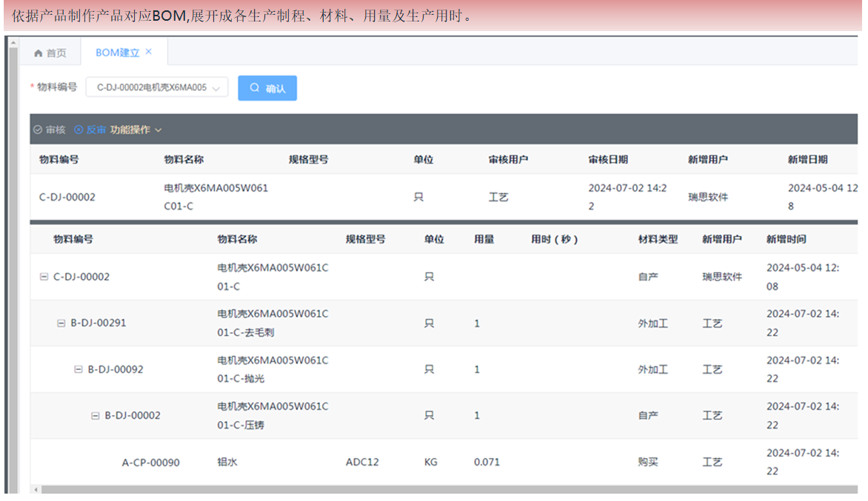Collapse the C-DJ-00002 tree row
868x501 pixels.
44,277
